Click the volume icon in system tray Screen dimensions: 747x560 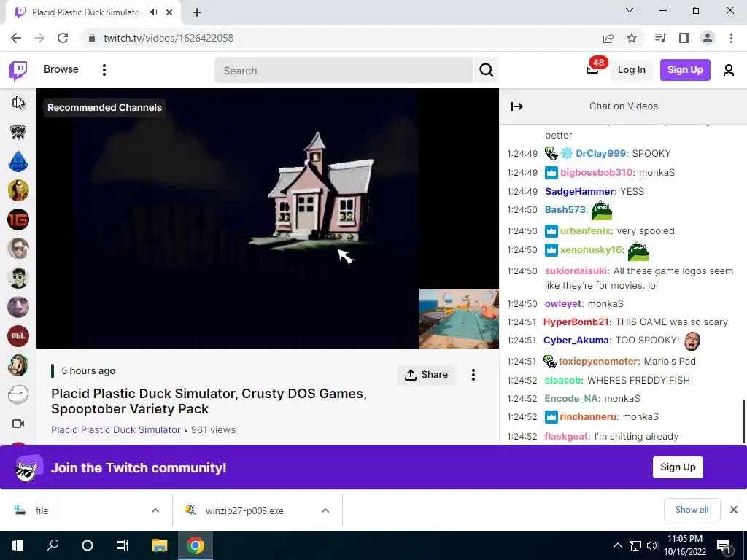653,545
